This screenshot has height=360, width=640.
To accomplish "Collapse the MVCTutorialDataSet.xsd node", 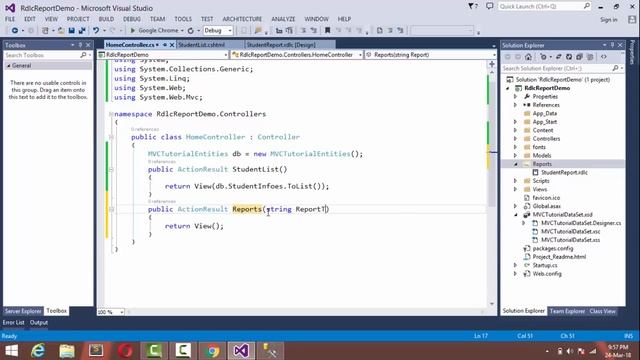I will [x=516, y=215].
